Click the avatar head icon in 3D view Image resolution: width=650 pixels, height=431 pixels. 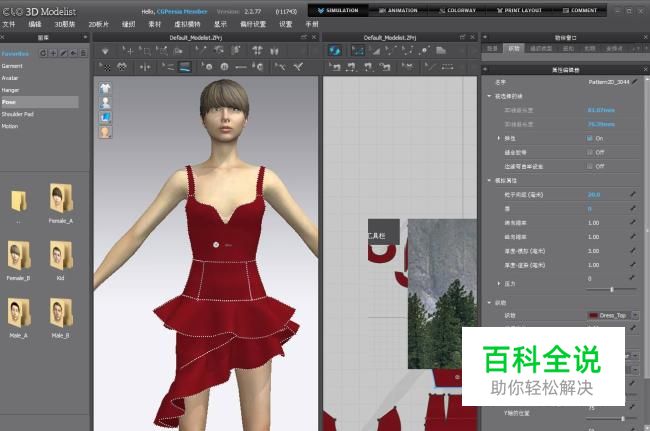tap(105, 131)
